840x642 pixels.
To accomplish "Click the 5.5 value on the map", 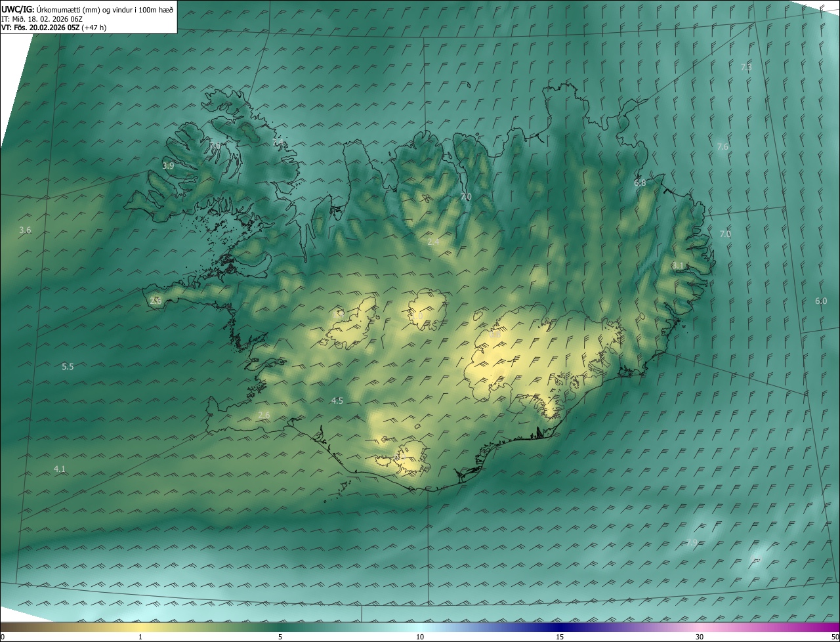I will point(68,367).
